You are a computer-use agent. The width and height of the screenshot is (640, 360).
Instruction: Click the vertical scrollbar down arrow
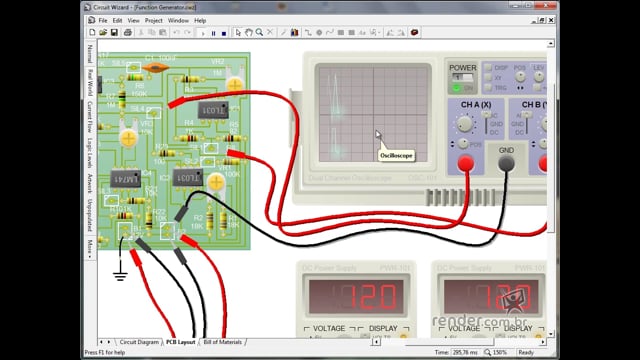(x=551, y=334)
